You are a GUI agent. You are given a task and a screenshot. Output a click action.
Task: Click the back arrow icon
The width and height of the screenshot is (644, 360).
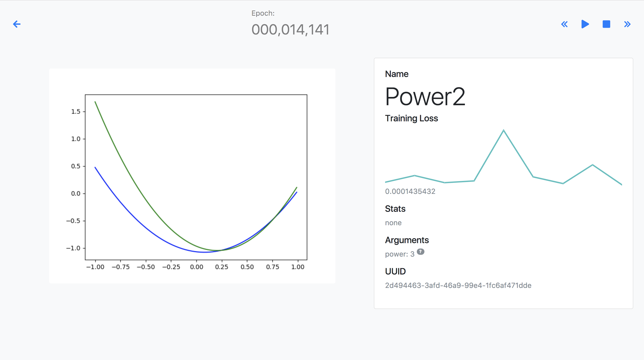point(17,24)
